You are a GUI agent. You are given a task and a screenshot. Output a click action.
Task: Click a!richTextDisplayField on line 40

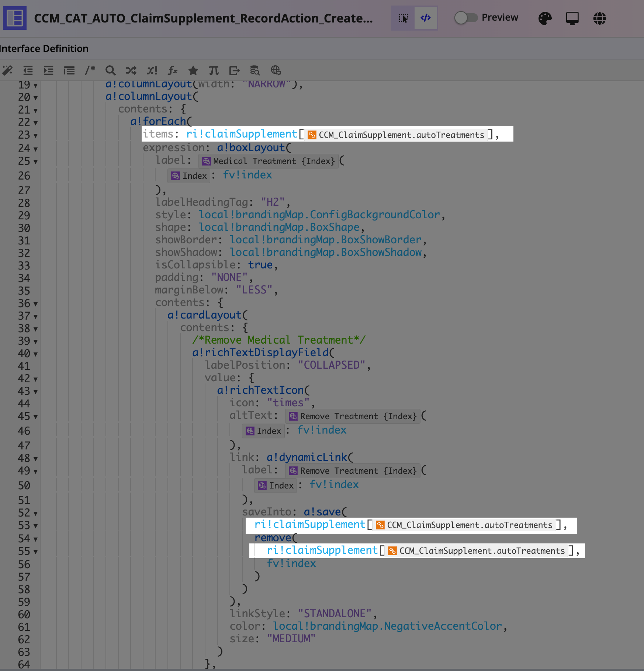tap(260, 352)
